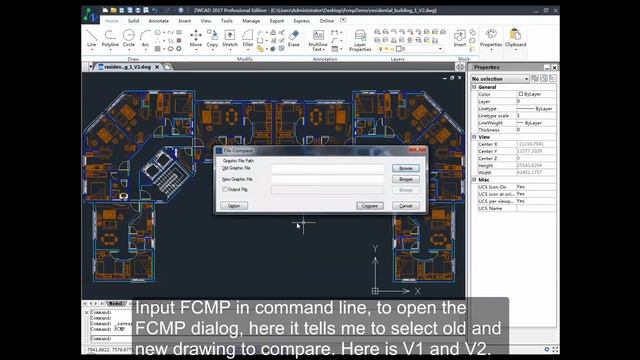Click the Open folder icon in quick access toolbar
640x360 pixels.
tap(113, 10)
